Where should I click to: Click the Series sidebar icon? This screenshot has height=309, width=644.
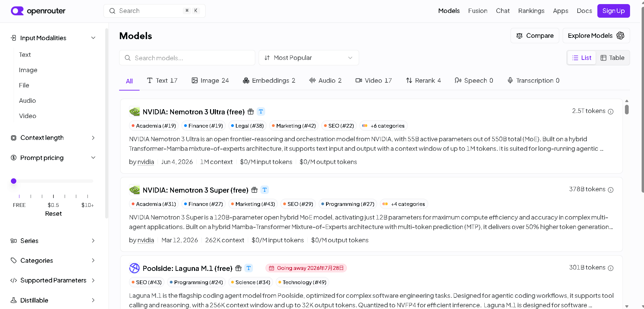[x=14, y=241]
